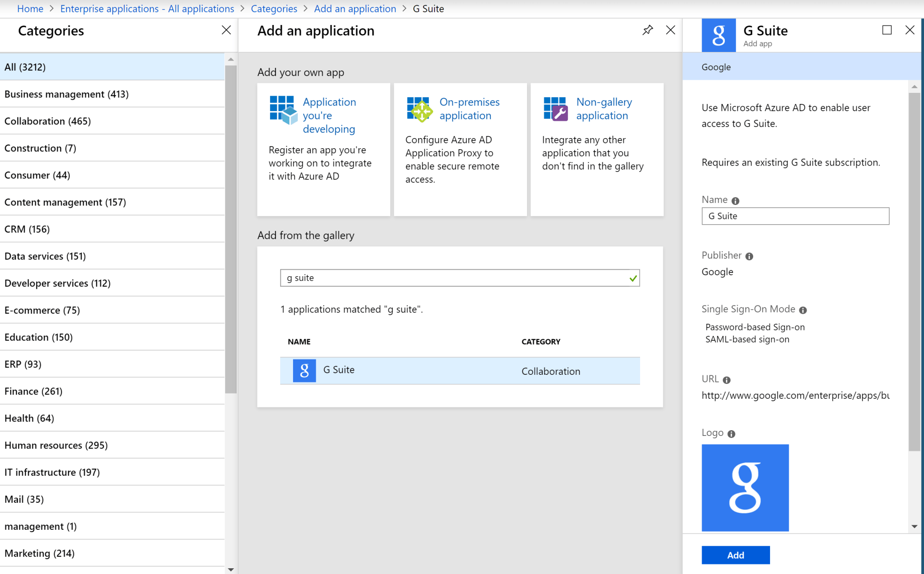Click the google.com enterprise URL text
This screenshot has height=574, width=924.
795,395
